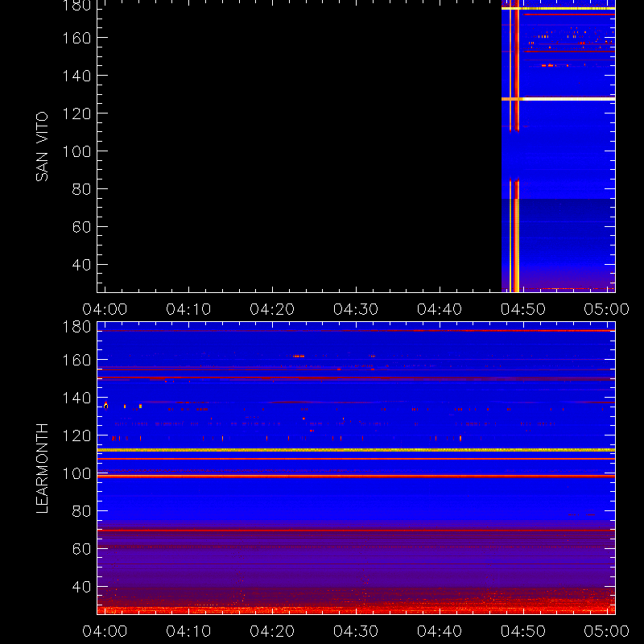This screenshot has height=644, width=644.
Task: Select the 180 label on Learmonth axis
Action: [x=76, y=328]
